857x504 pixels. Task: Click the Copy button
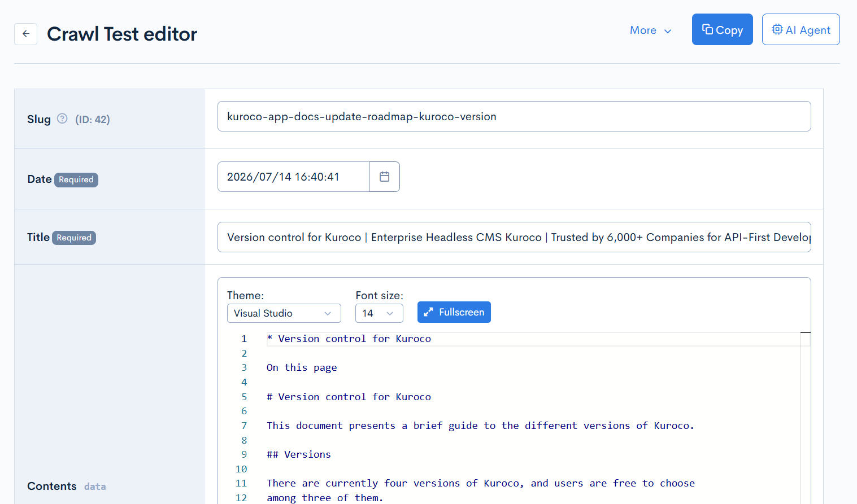pyautogui.click(x=722, y=29)
